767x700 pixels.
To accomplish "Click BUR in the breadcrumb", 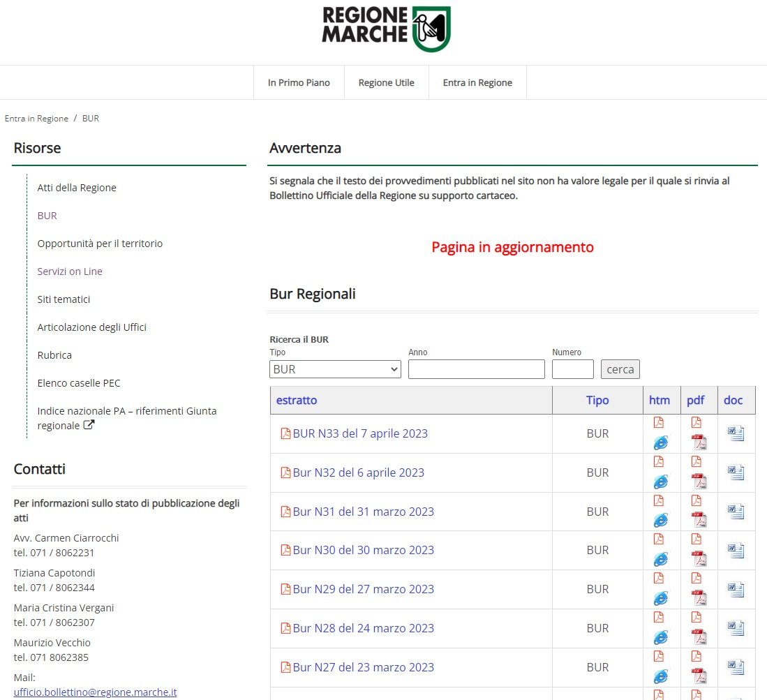I will point(91,119).
